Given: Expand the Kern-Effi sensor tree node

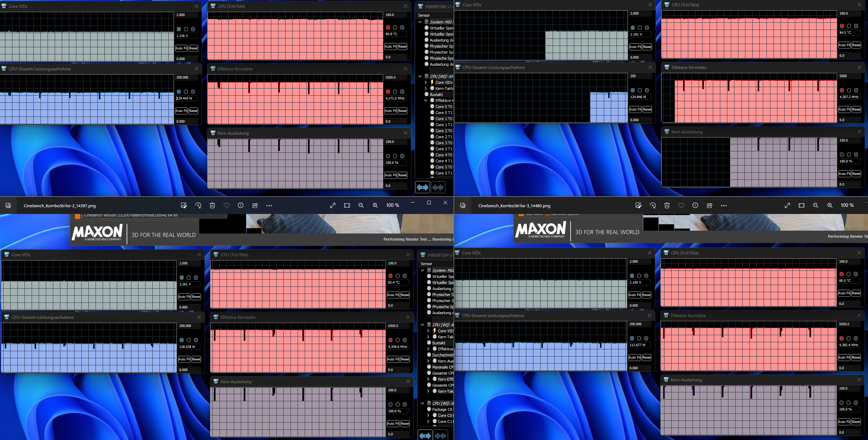Looking at the screenshot, I should click(x=428, y=379).
